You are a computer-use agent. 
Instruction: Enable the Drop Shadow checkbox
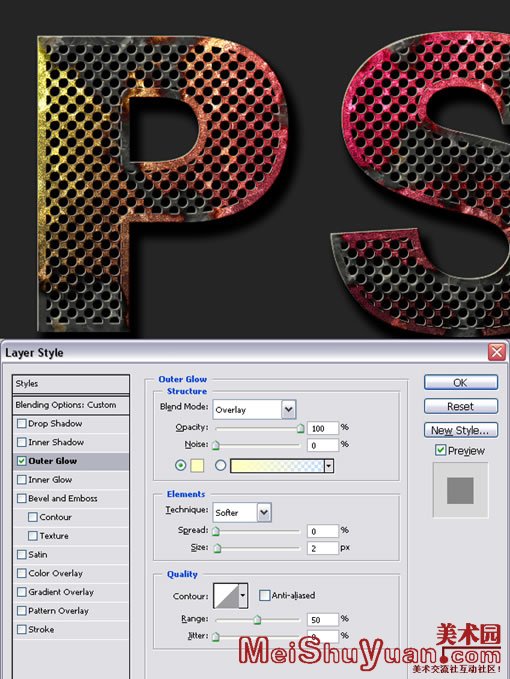coord(22,424)
